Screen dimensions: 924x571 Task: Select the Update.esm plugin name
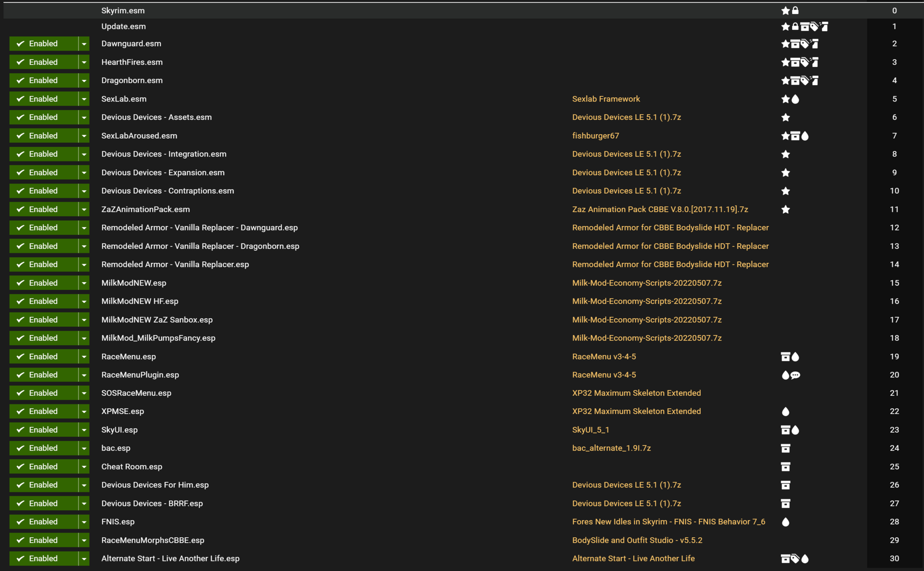[x=123, y=26]
